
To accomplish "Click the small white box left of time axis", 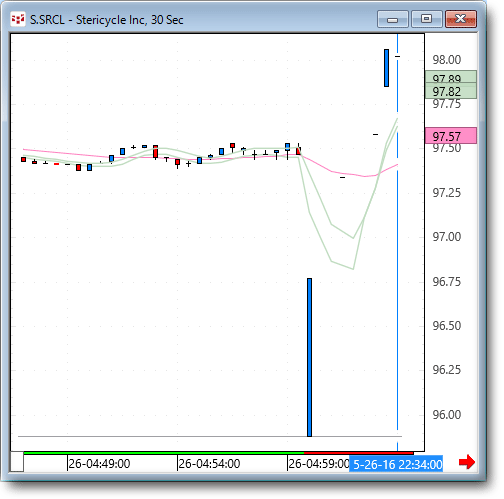I will click(x=17, y=462).
